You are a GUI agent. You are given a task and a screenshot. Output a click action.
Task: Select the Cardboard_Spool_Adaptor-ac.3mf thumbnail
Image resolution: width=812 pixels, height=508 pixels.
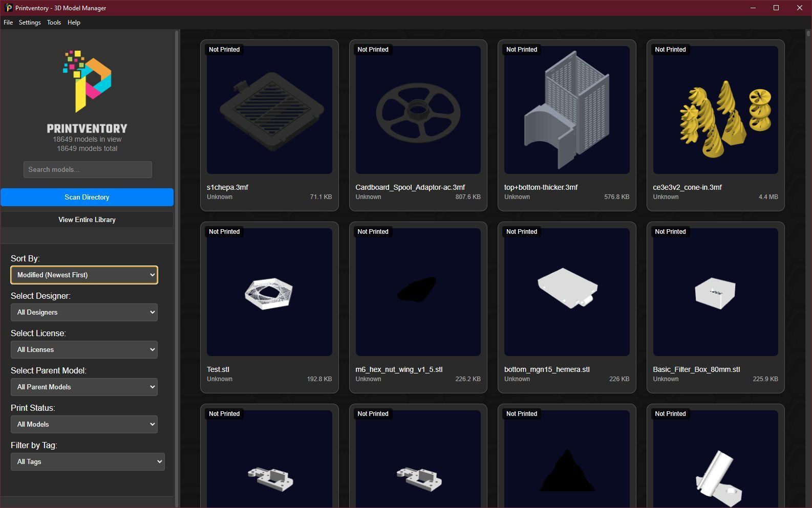[418, 110]
